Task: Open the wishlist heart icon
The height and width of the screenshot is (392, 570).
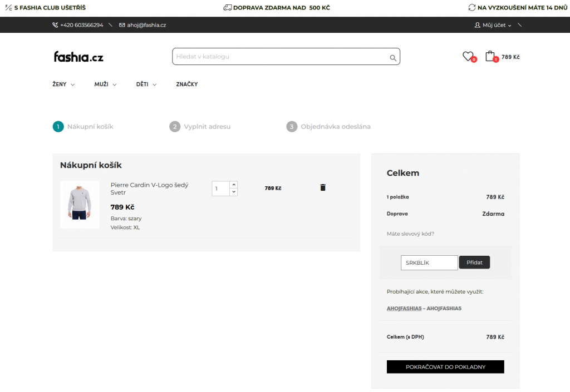Action: (468, 56)
